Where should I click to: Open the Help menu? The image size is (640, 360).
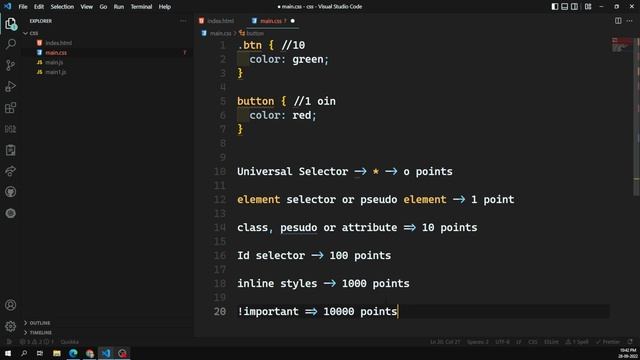tap(164, 7)
